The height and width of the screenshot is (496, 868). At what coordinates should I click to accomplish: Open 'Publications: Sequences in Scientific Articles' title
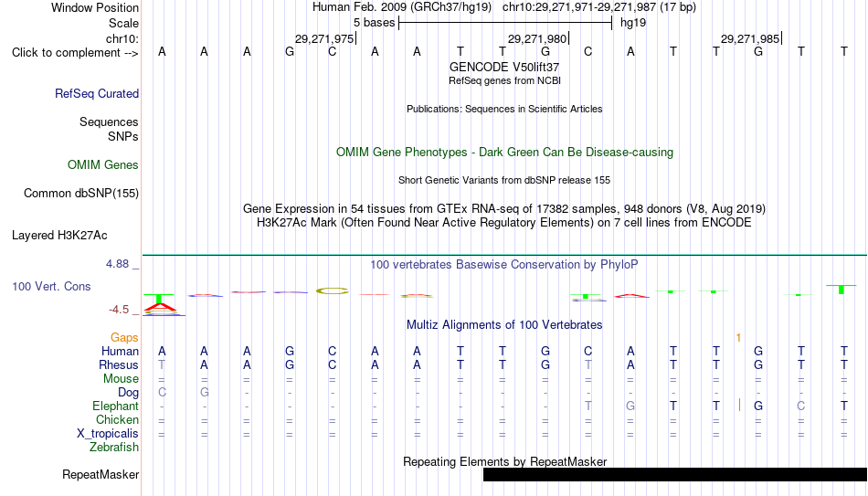click(504, 109)
